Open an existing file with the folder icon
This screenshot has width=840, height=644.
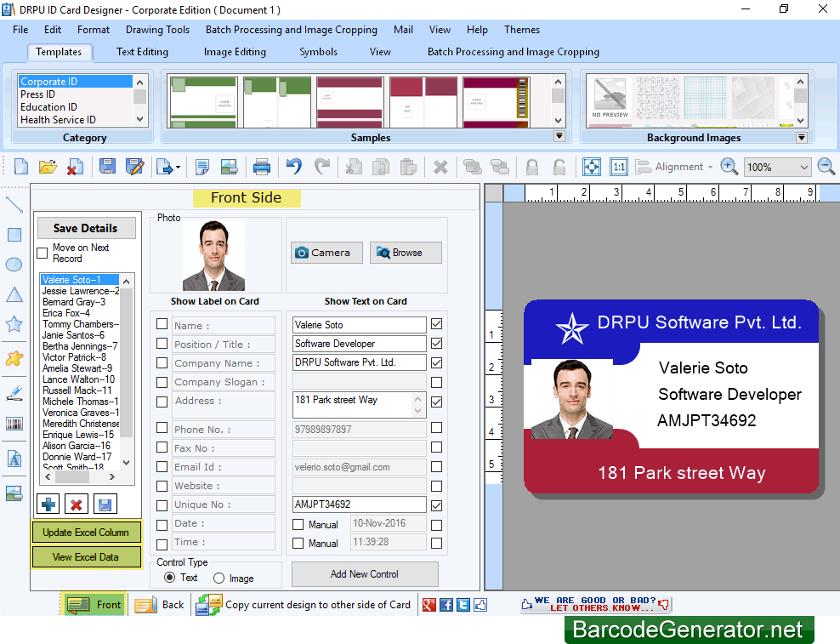(x=48, y=167)
